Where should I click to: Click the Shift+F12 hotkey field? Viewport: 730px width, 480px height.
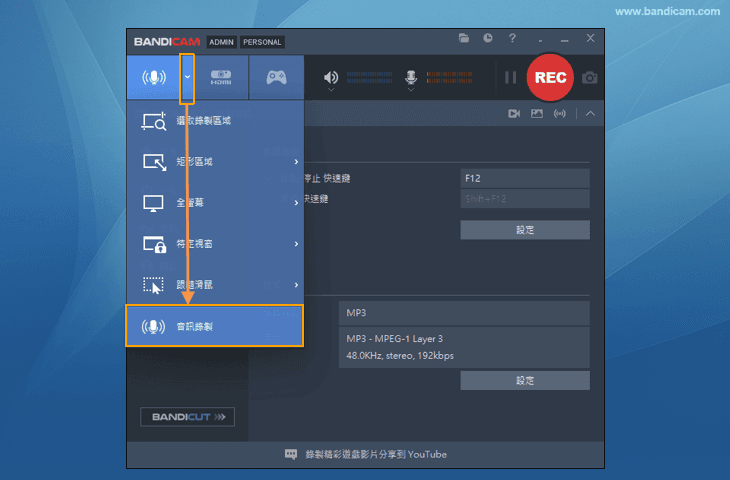click(525, 199)
